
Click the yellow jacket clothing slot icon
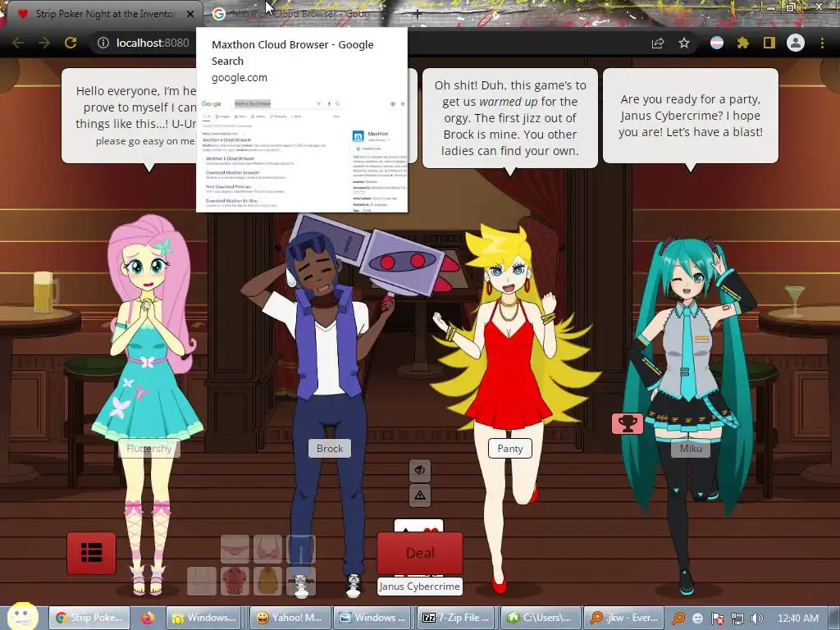[x=268, y=582]
